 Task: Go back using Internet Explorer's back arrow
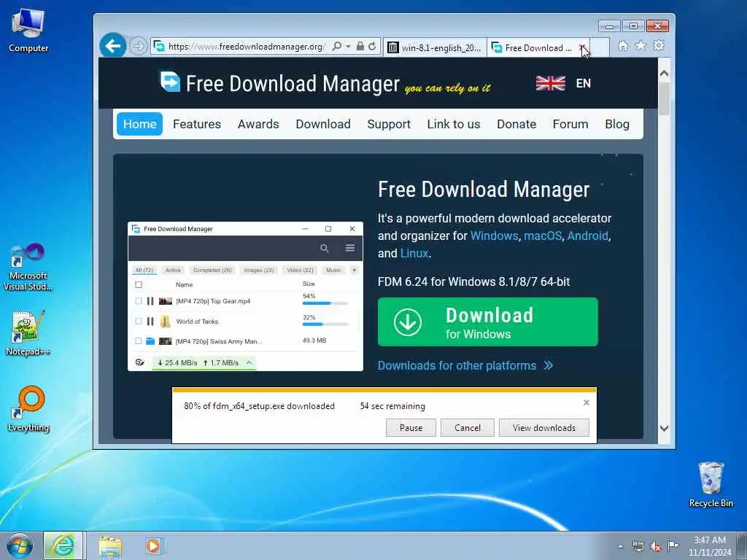(x=113, y=46)
